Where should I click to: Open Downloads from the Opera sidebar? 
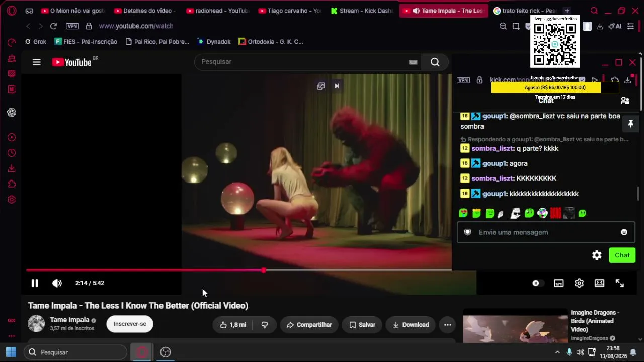pos(12,168)
